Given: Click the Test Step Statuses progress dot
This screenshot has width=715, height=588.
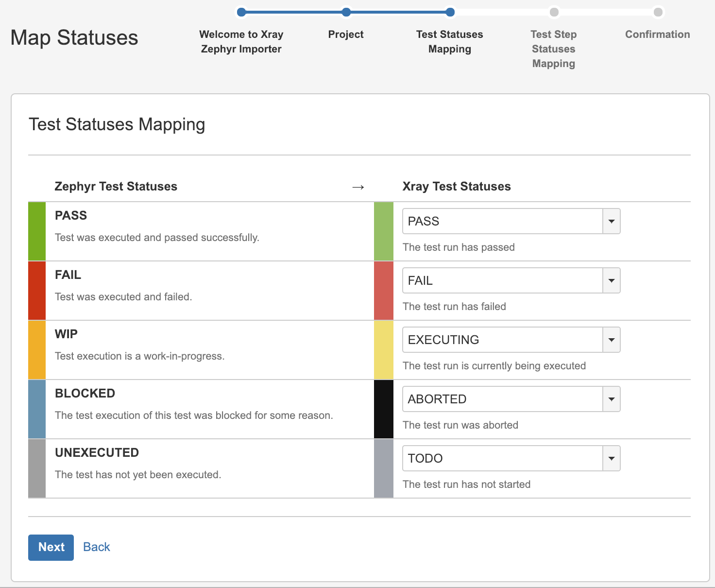Looking at the screenshot, I should pyautogui.click(x=554, y=12).
